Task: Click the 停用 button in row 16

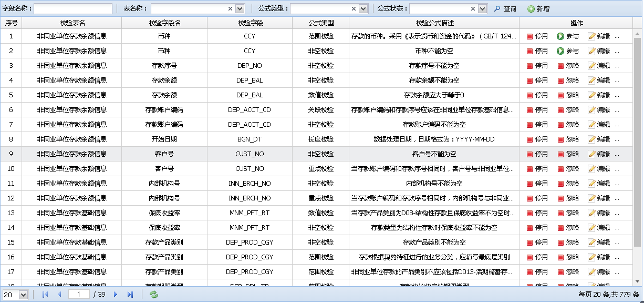Action: tap(537, 257)
